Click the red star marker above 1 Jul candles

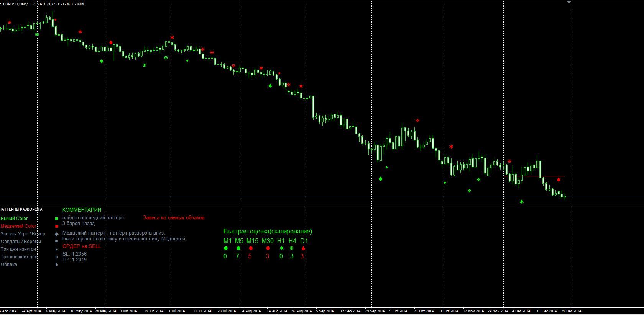click(x=172, y=38)
